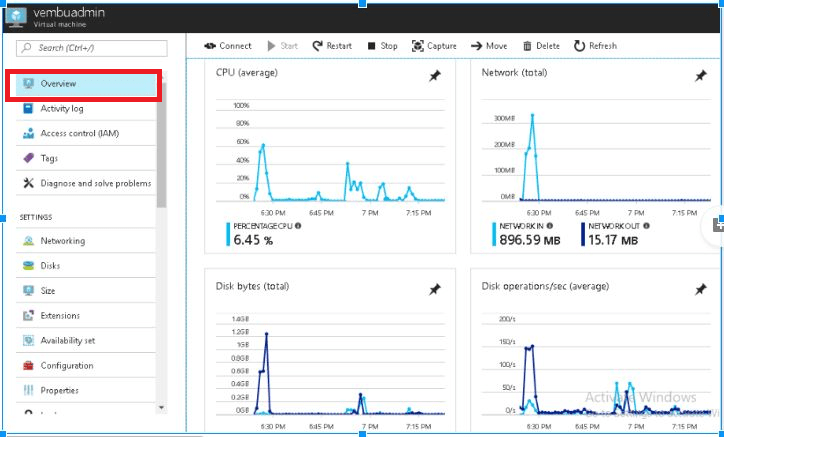Click the Disk bytes (total) title
Image resolution: width=819 pixels, height=460 pixels.
pyautogui.click(x=252, y=286)
